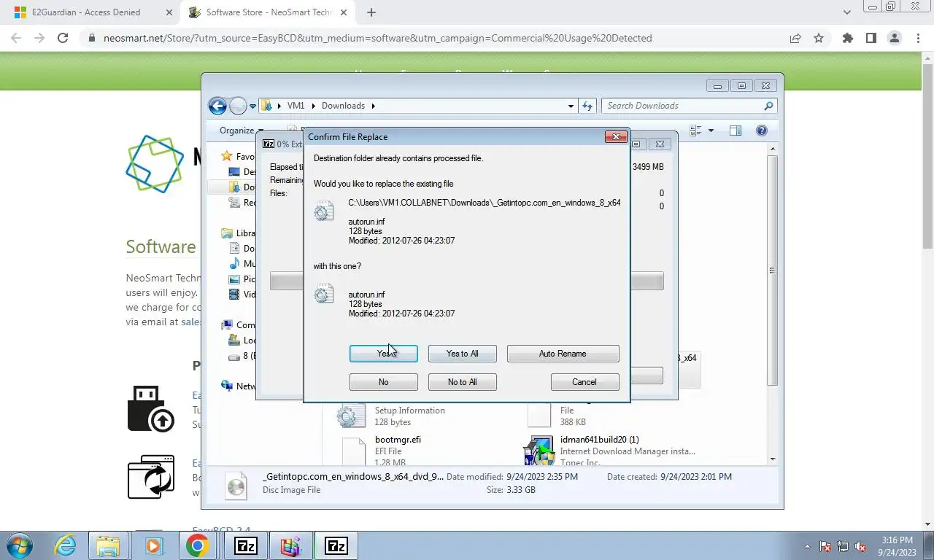The image size is (934, 560).
Task: Click the Auto Rename button
Action: pos(563,354)
